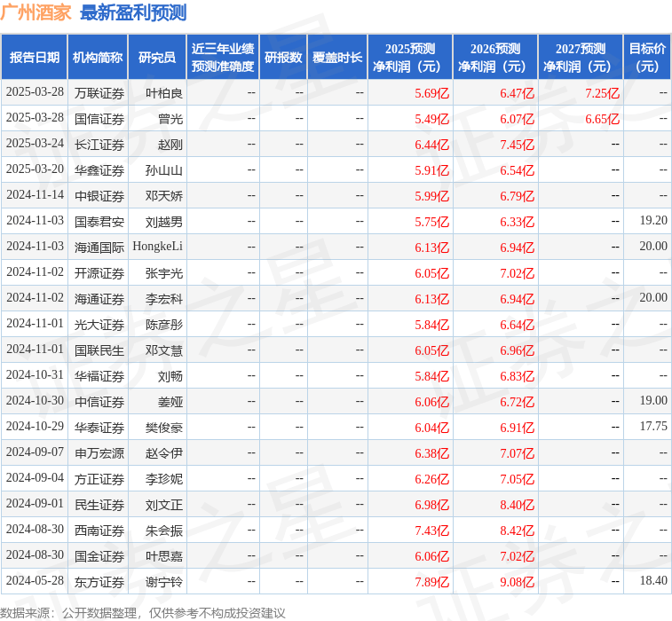
Task: Click the 覆盖时长 column header
Action: coord(337,58)
